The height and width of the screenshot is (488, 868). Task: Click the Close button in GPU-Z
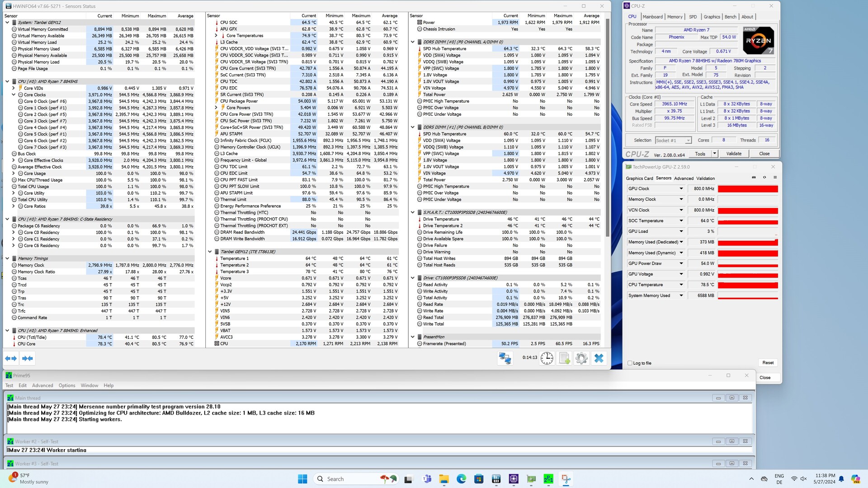tap(765, 377)
